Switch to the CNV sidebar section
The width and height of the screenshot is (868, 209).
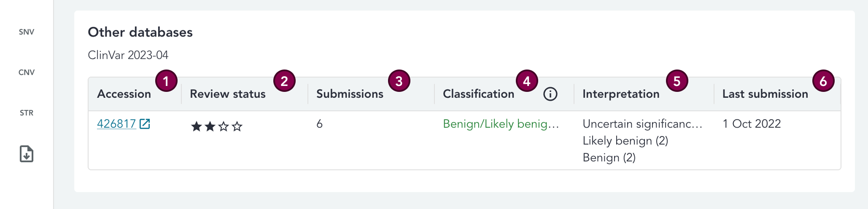(x=27, y=72)
